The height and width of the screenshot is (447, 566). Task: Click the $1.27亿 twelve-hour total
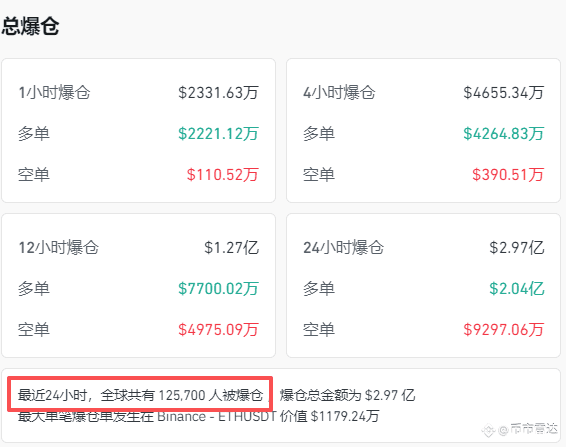[231, 248]
